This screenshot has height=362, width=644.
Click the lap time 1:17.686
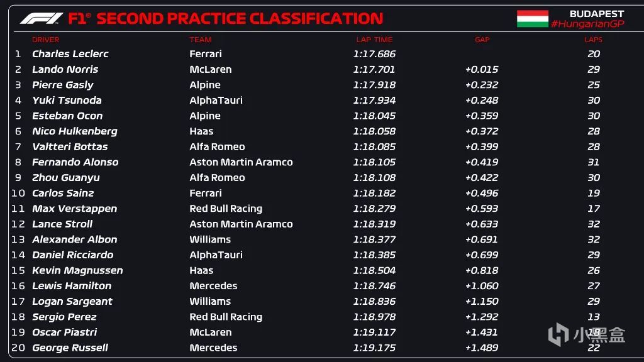pos(374,54)
